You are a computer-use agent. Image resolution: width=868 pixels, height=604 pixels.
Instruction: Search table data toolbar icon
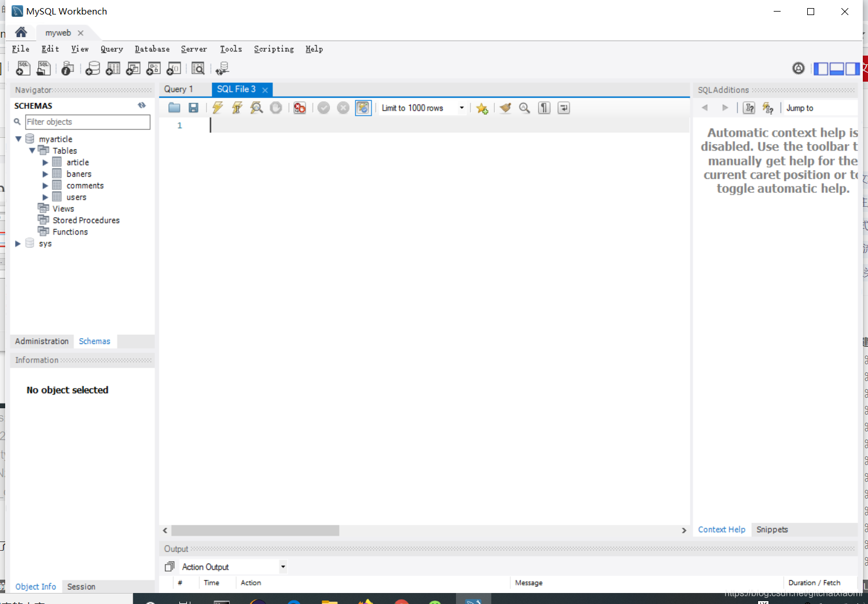click(x=198, y=68)
